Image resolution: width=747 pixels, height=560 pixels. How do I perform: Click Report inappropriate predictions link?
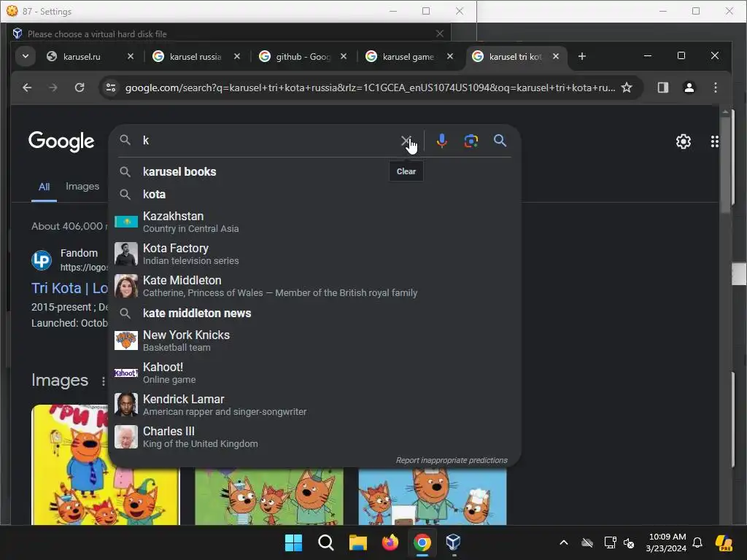pos(452,461)
